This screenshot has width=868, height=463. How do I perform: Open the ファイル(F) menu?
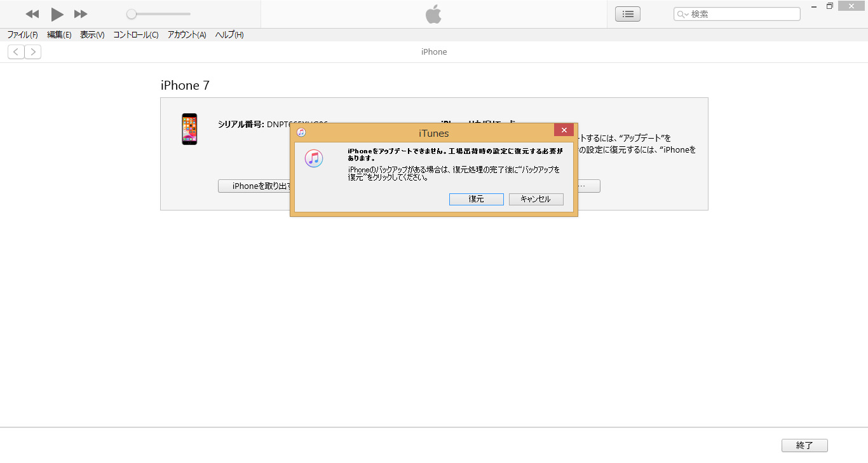22,35
